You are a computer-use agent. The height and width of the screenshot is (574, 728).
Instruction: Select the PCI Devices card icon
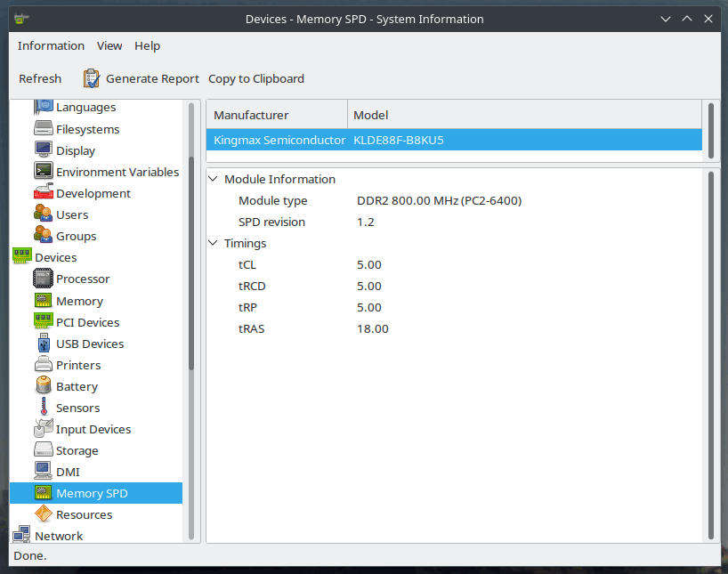click(43, 322)
